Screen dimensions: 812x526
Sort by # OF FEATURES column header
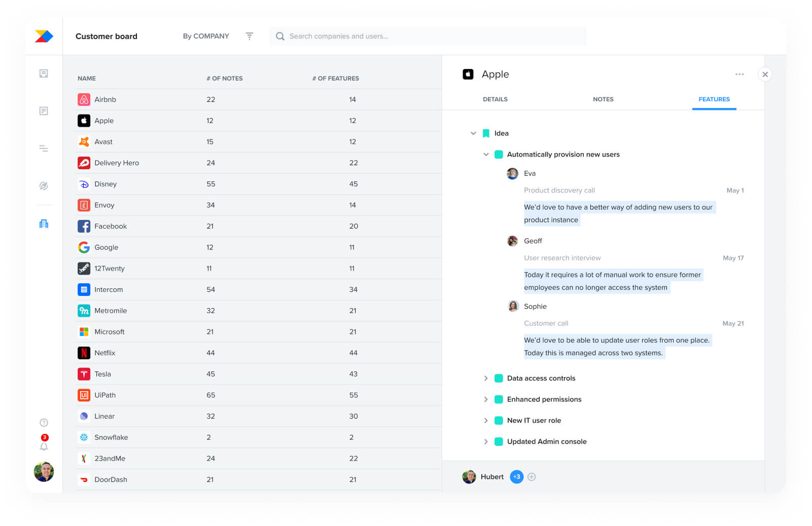click(x=335, y=79)
